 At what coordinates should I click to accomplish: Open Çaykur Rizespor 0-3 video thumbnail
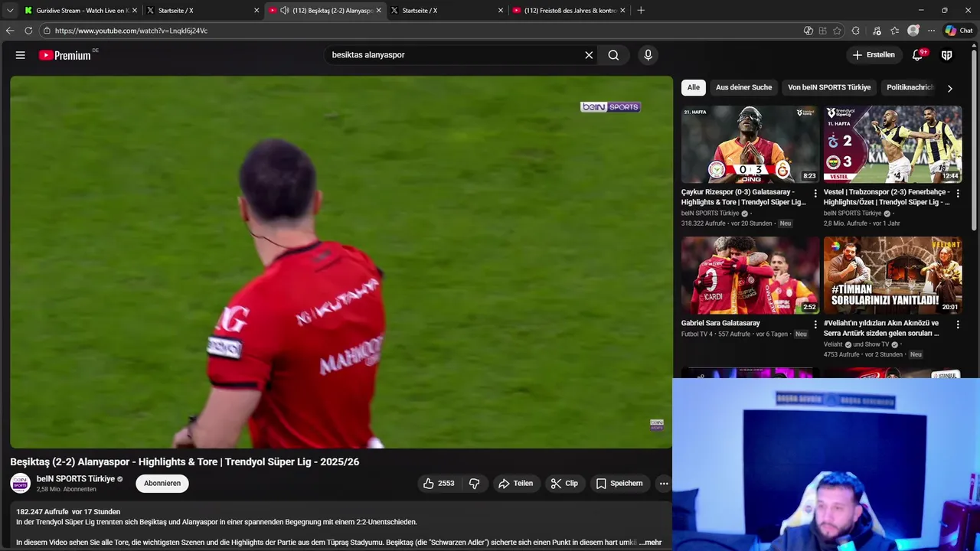[750, 145]
